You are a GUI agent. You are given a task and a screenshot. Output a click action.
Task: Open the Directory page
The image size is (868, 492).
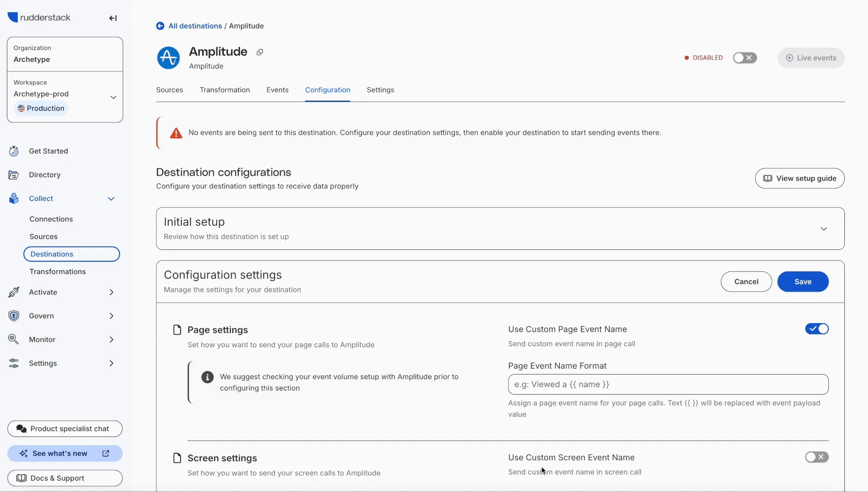[45, 175]
